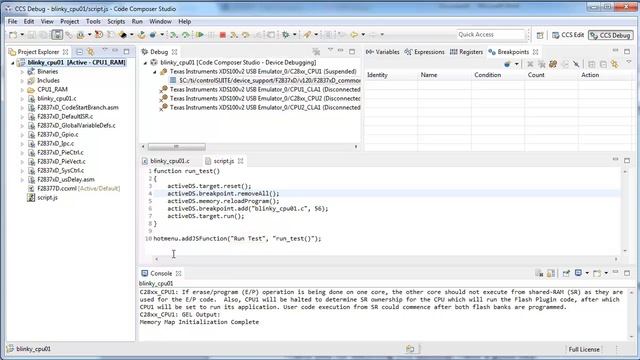Open new breakpoint type dropdown arrow
The height and width of the screenshot is (360, 640).
point(516,64)
